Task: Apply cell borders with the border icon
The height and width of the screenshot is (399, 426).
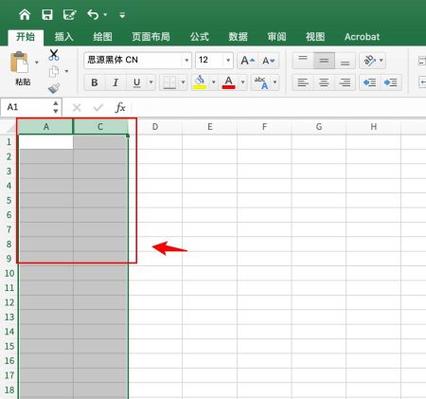Action: click(x=169, y=82)
